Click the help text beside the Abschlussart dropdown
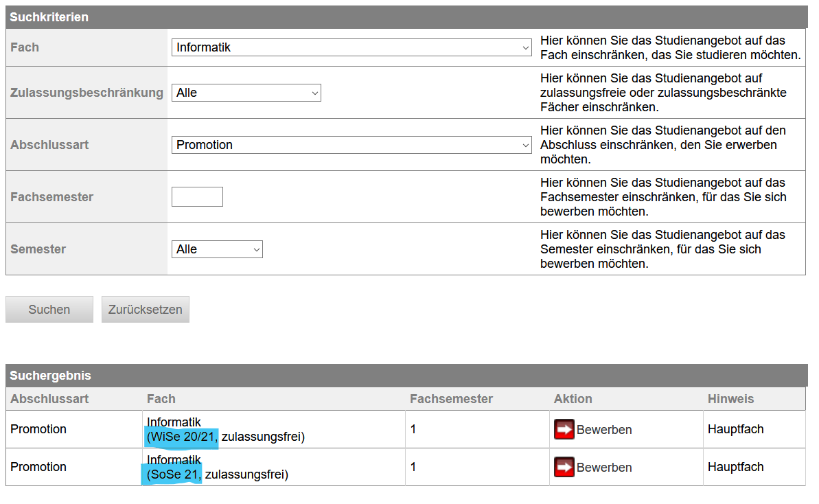This screenshot has height=504, width=819. click(663, 145)
